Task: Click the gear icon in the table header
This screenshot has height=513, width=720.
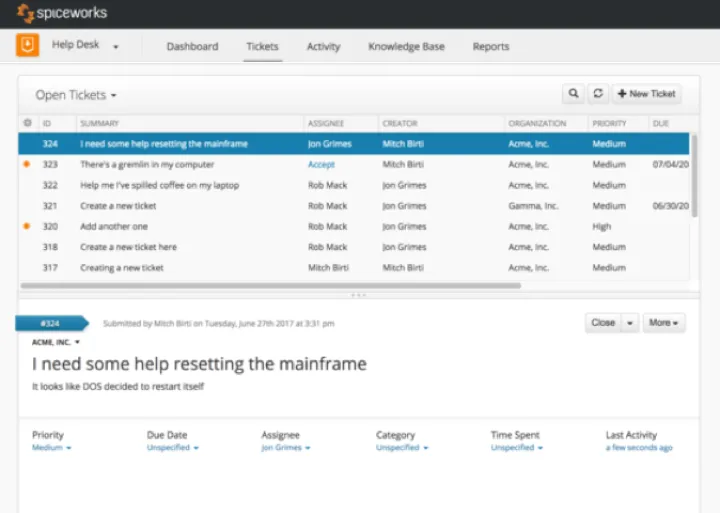Action: [x=27, y=124]
